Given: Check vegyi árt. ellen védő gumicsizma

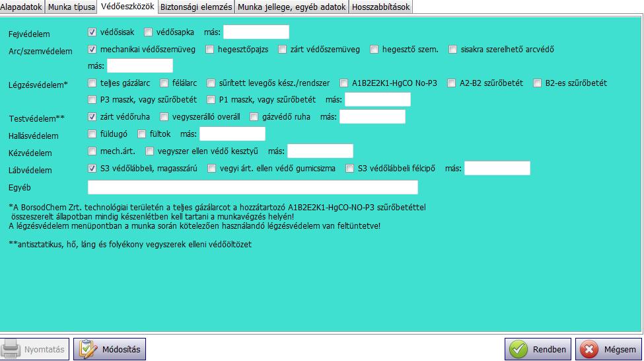Looking at the screenshot, I should pyautogui.click(x=211, y=169).
